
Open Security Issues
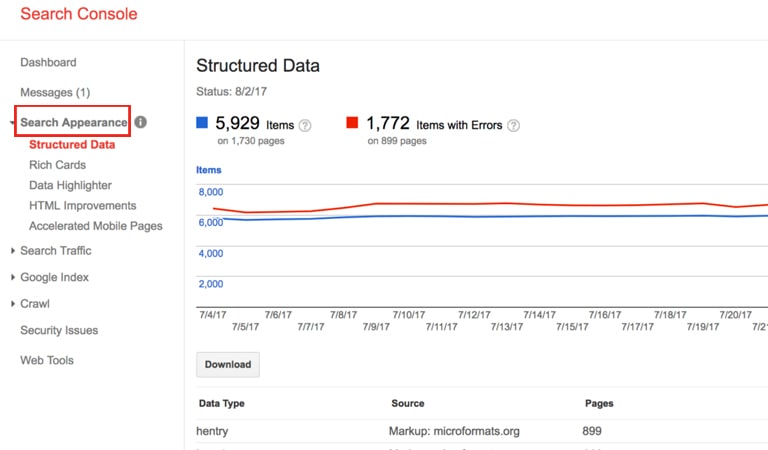pyautogui.click(x=59, y=330)
